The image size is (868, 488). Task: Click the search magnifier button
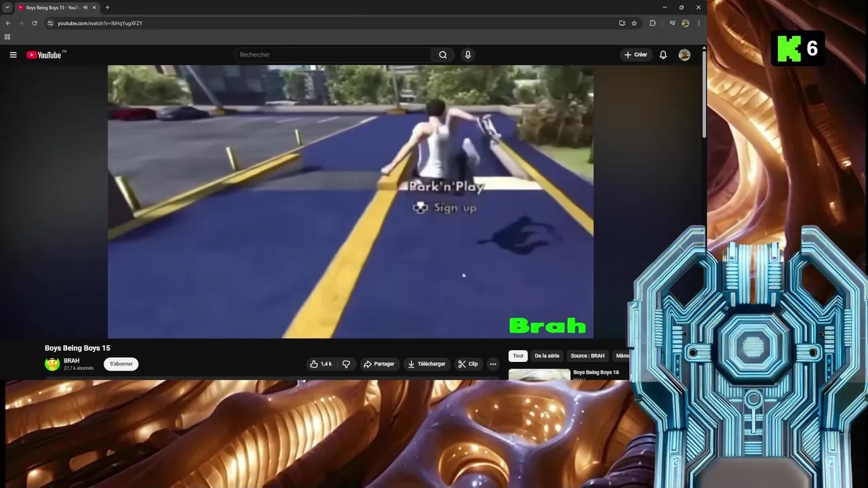tap(443, 55)
